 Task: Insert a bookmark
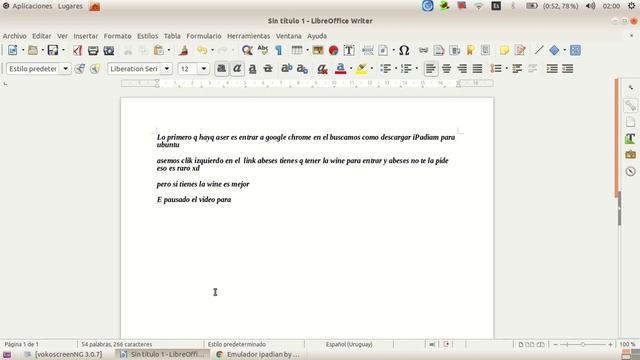pos(470,50)
